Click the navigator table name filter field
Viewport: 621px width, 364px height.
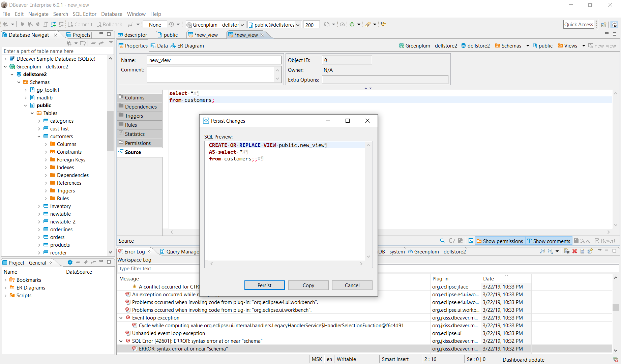click(58, 51)
